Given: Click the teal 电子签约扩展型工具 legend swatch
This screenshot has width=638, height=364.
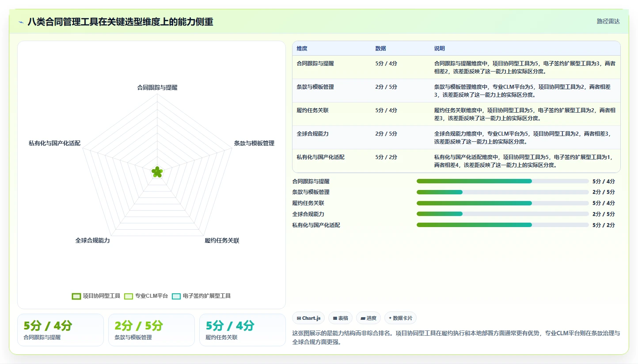Looking at the screenshot, I should [x=176, y=296].
